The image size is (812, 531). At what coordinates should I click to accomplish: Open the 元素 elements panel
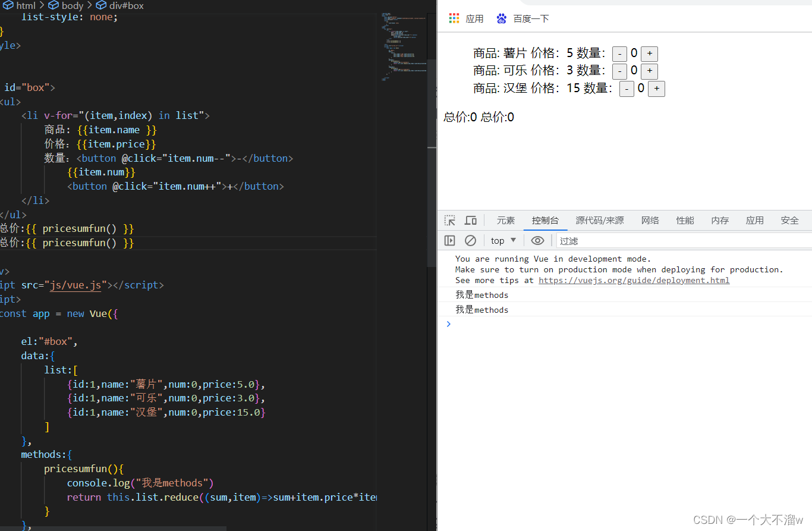[506, 220]
